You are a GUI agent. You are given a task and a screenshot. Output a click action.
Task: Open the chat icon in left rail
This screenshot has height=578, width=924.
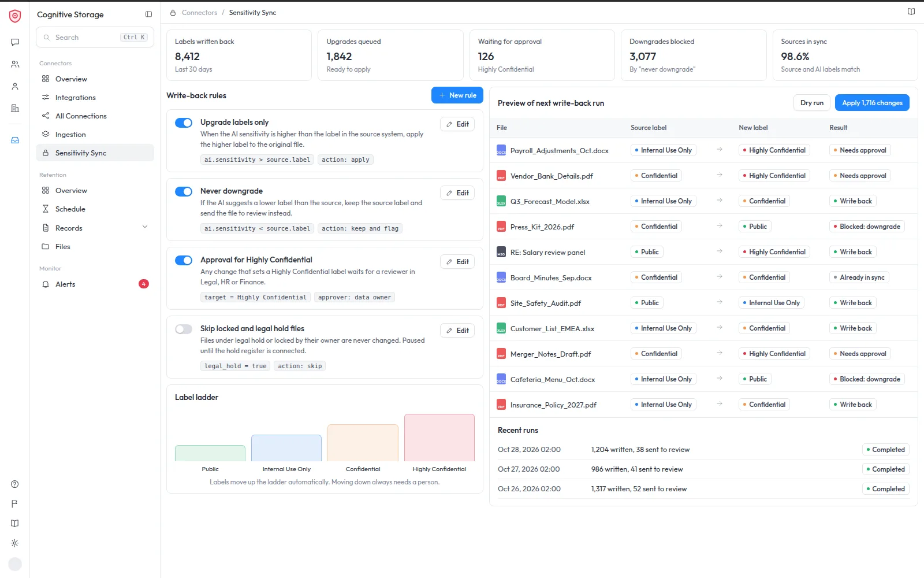[15, 42]
